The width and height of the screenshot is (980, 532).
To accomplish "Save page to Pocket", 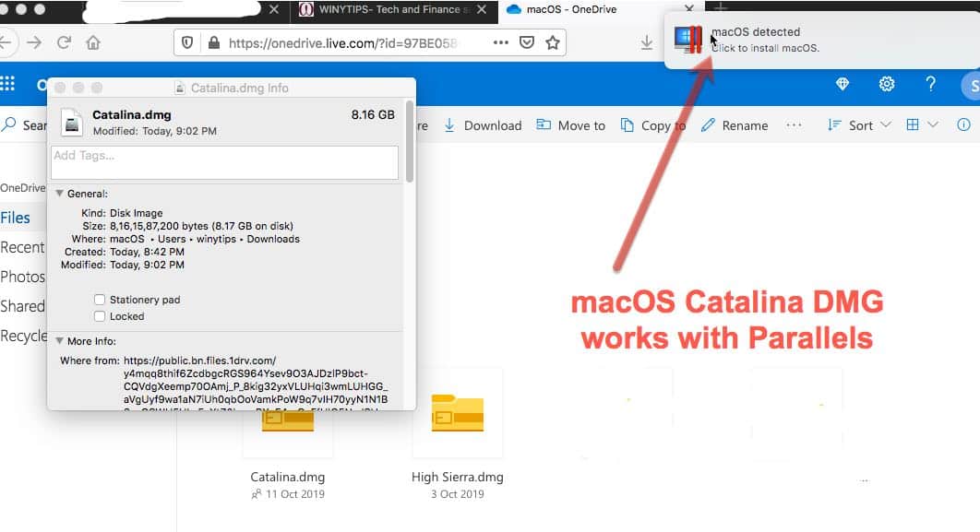I will 527,42.
